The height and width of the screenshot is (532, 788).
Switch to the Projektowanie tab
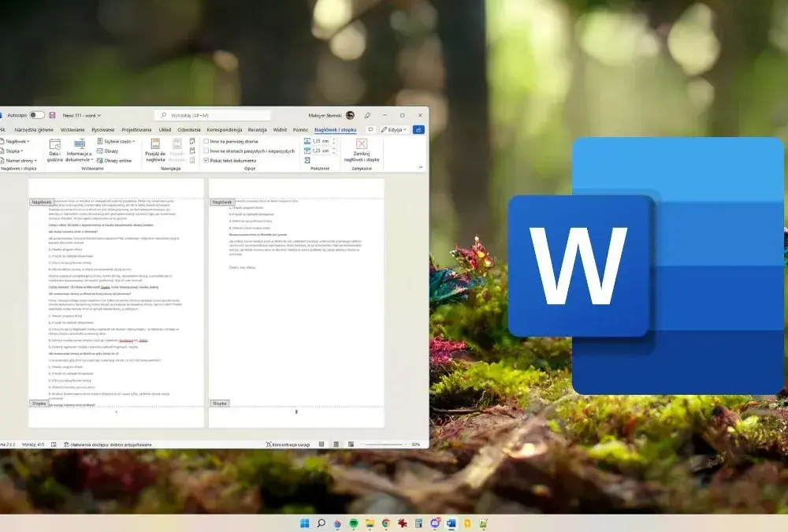(136, 130)
